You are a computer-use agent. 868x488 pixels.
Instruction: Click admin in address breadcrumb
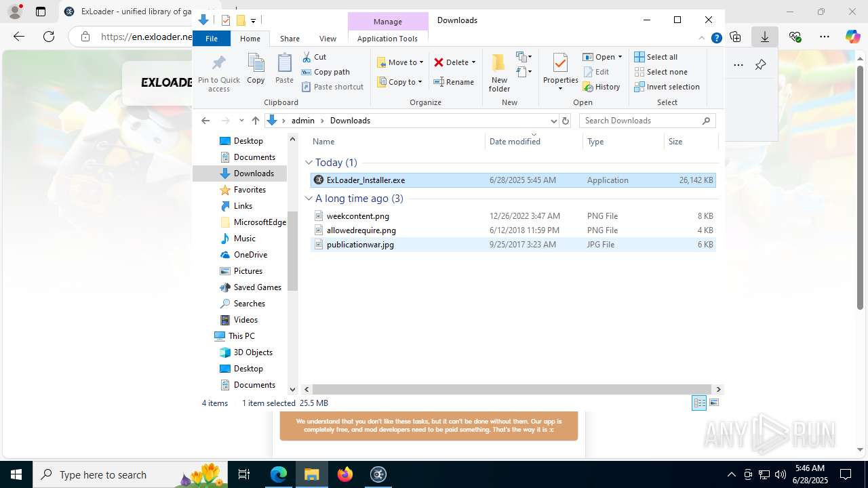click(302, 121)
